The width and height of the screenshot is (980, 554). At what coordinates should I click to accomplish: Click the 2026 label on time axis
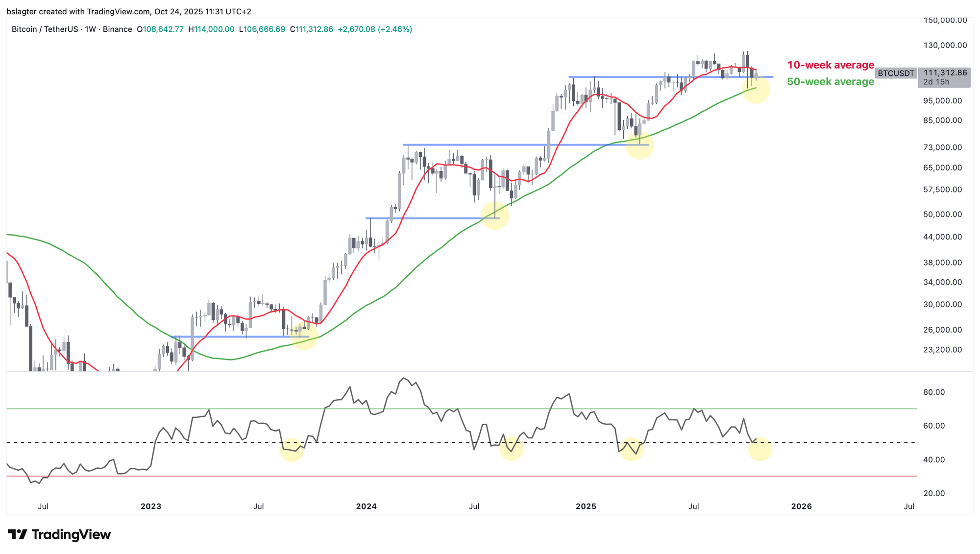click(802, 506)
